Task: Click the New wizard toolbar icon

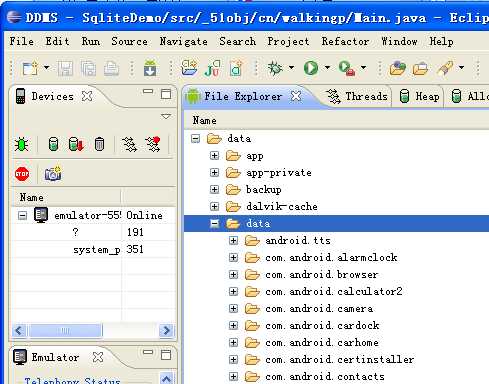Action: (x=30, y=68)
